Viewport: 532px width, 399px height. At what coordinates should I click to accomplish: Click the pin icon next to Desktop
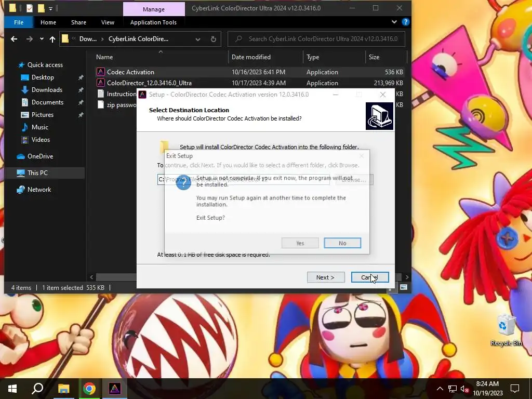pos(81,77)
